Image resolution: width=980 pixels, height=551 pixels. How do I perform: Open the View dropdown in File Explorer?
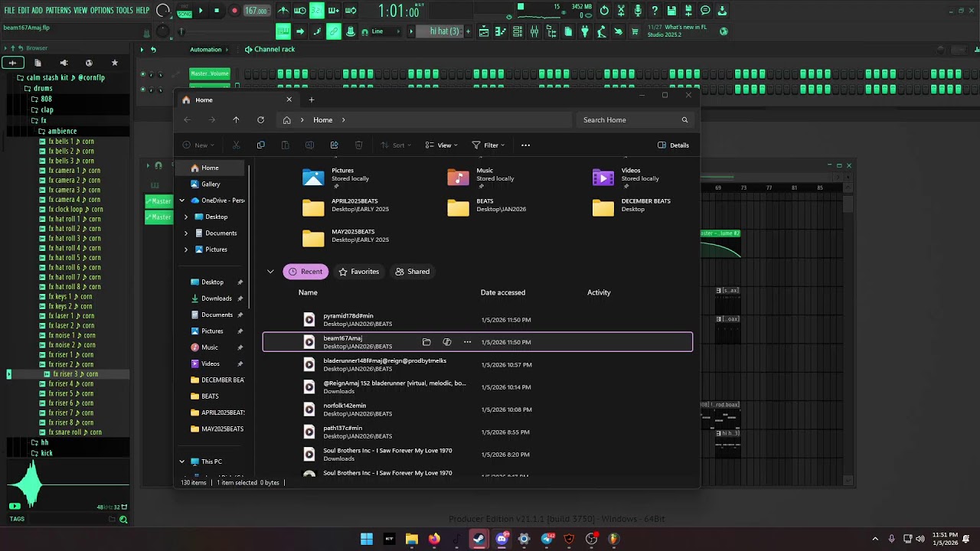(440, 145)
